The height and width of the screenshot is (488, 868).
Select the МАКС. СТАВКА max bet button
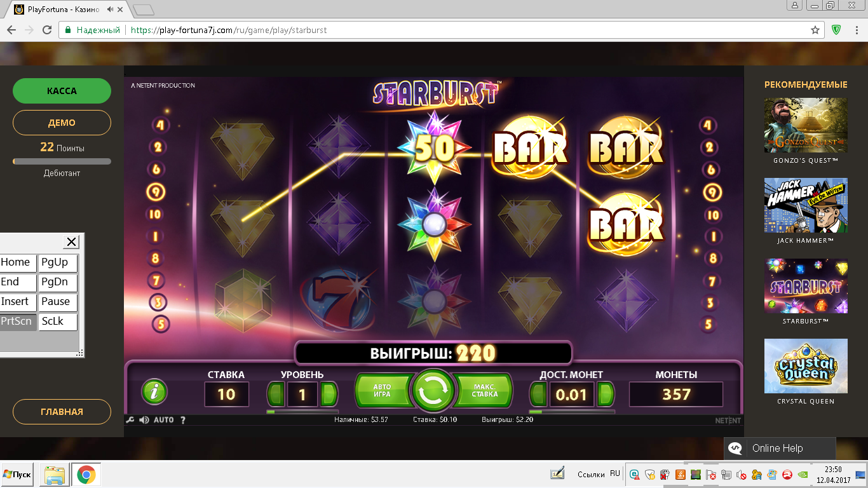[484, 391]
